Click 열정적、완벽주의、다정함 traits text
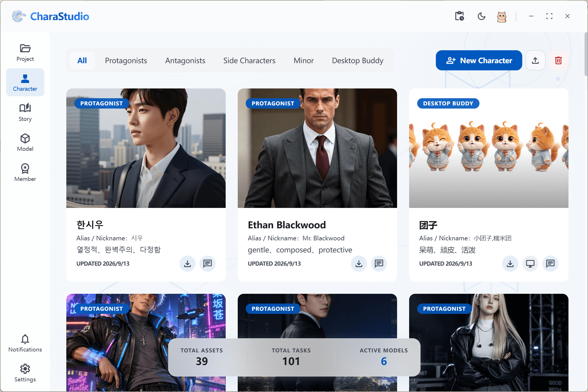 click(119, 250)
